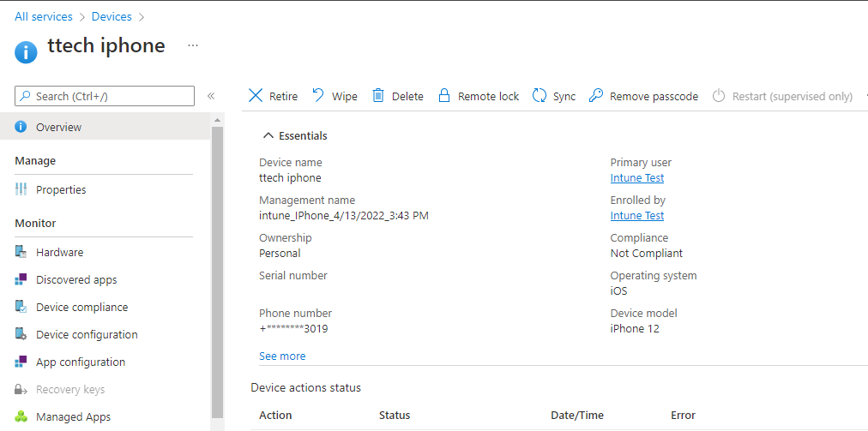Click Intune Test primary user link

(637, 178)
